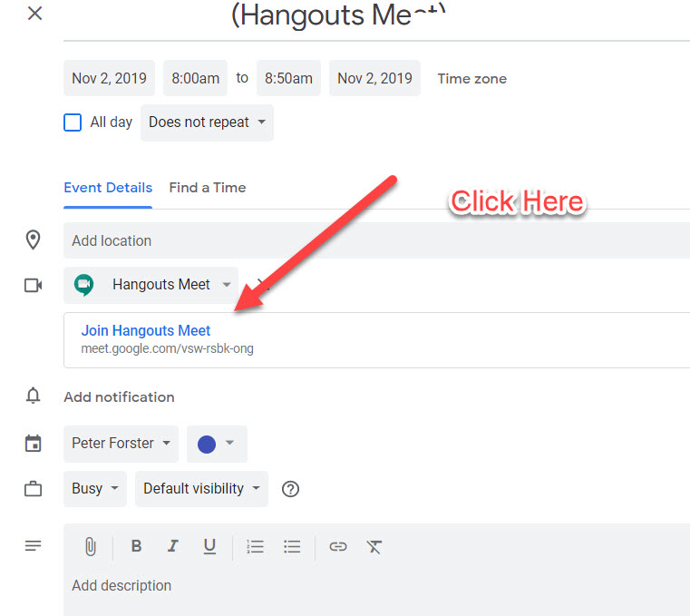Screen dimensions: 690x616
Task: Toggle underline formatting in description
Action: (209, 546)
